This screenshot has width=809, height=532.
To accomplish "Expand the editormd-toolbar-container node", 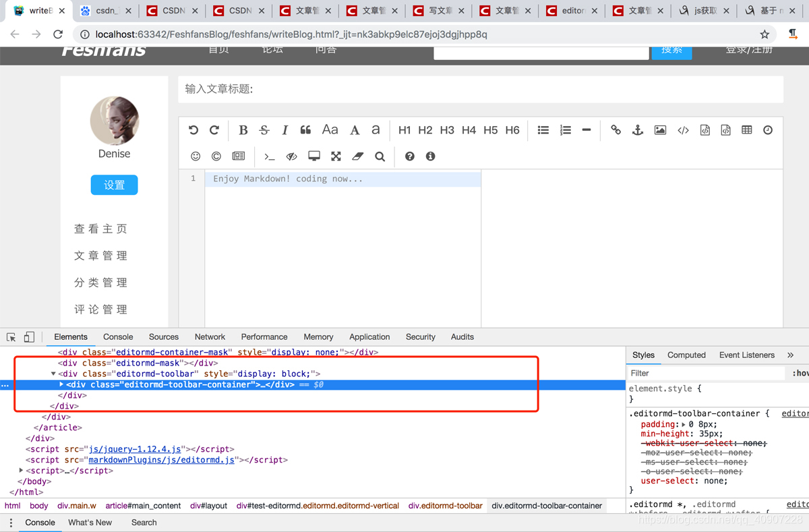I will coord(61,384).
